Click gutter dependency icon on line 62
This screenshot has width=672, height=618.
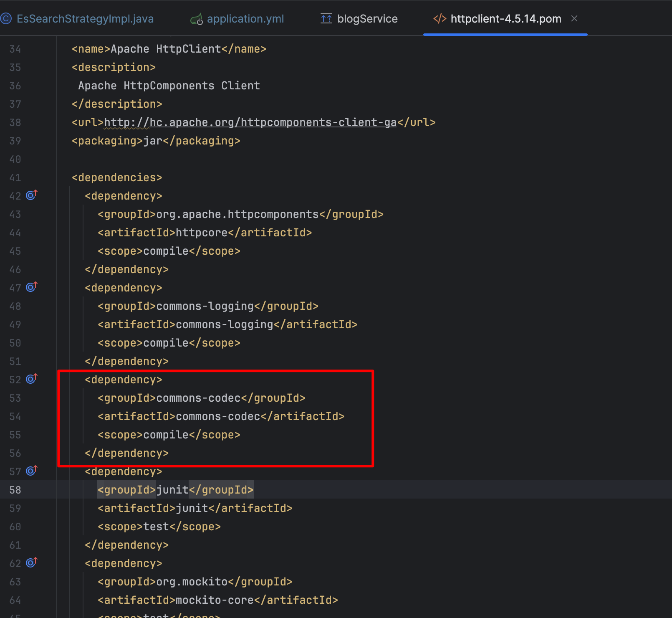pyautogui.click(x=32, y=562)
